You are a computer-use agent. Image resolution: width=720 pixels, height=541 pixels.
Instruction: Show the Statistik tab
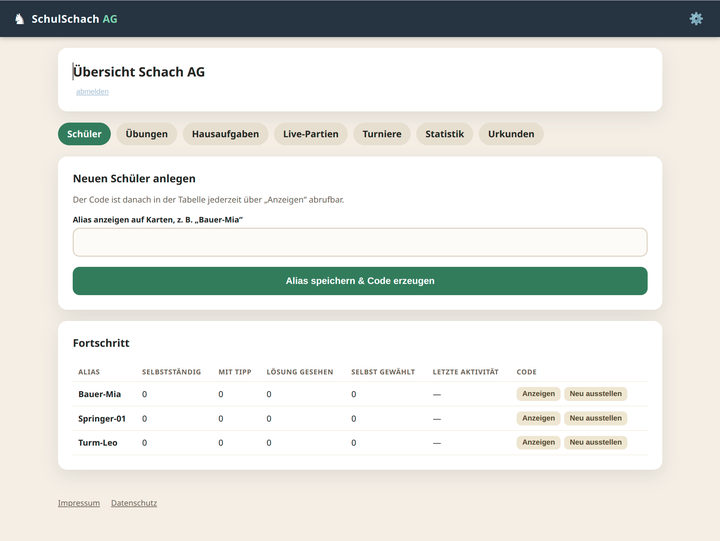pyautogui.click(x=444, y=134)
